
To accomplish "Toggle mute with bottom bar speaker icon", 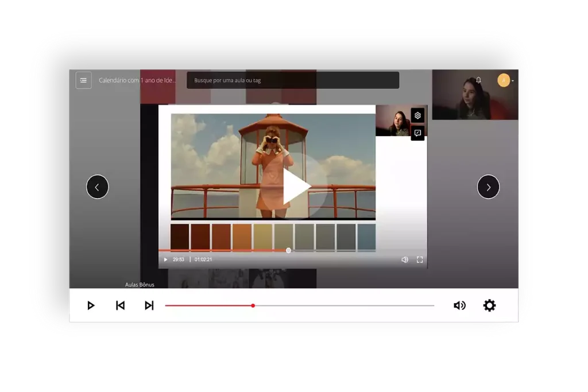I will 459,305.
